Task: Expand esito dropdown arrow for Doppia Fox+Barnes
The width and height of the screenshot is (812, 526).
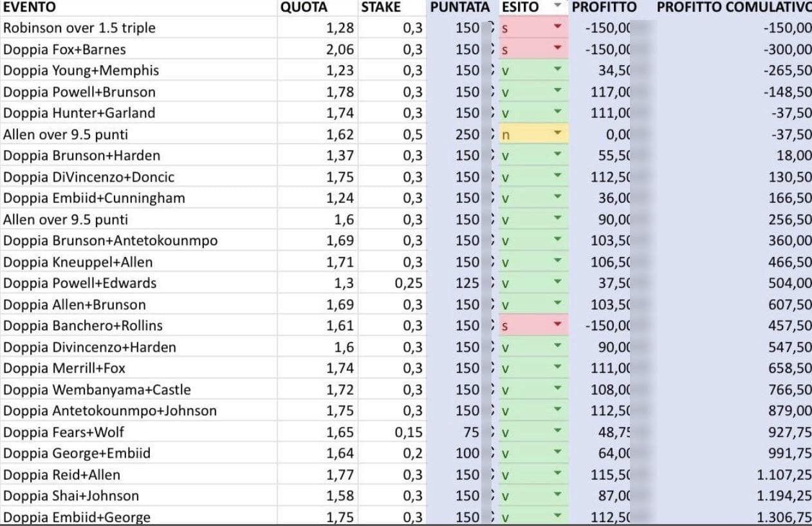Action: [558, 48]
